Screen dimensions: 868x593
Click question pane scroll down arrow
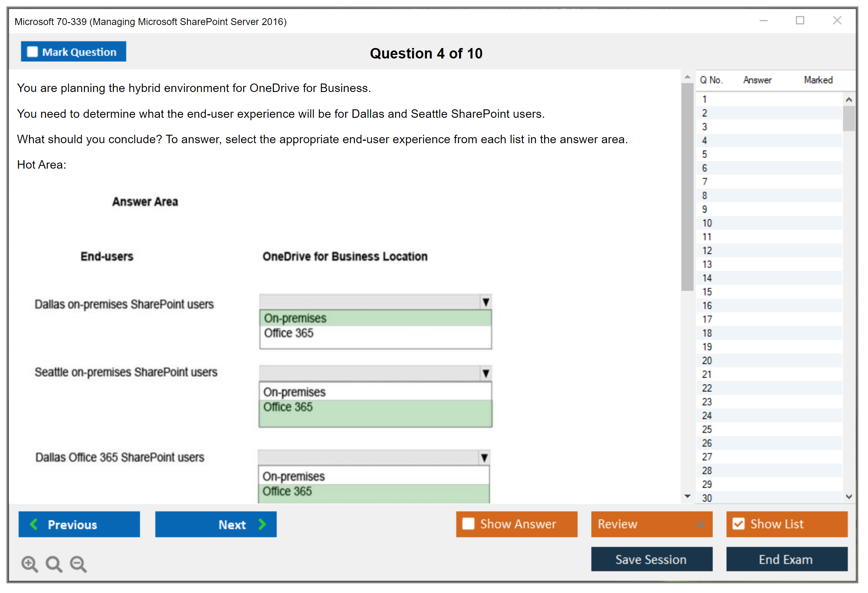point(687,496)
